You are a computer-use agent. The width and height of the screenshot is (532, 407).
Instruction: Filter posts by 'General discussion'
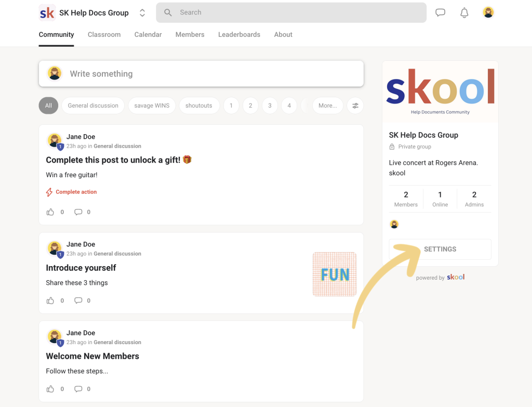93,106
